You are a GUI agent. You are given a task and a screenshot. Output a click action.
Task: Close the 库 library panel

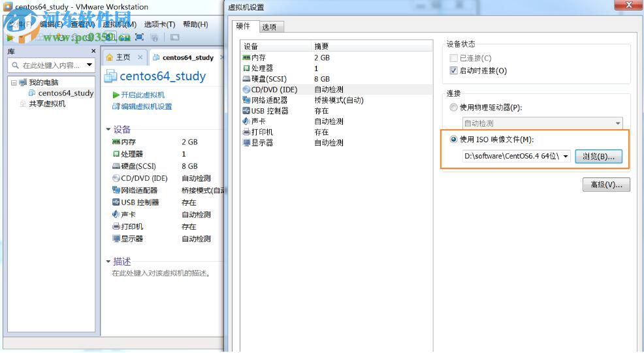tap(93, 52)
